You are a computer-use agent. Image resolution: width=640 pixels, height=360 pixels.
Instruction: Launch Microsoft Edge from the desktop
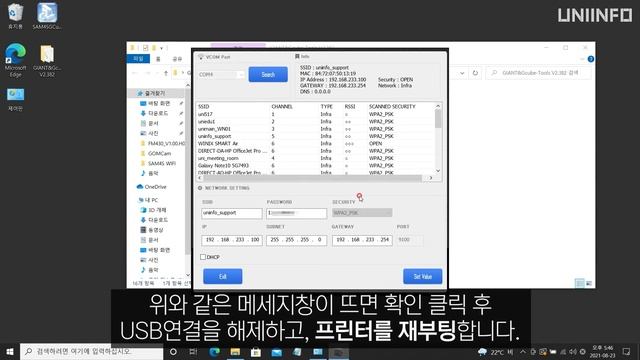coord(15,60)
